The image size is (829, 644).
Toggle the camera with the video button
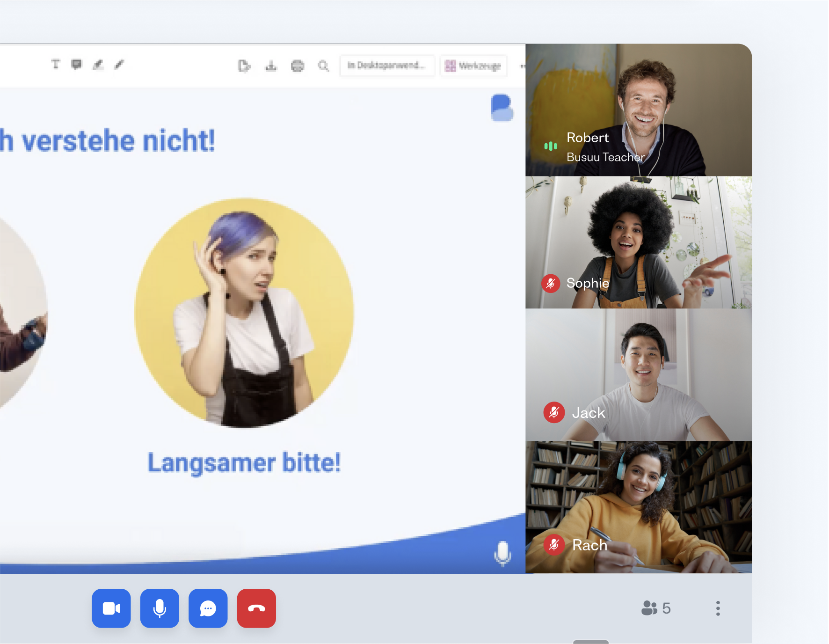[111, 608]
